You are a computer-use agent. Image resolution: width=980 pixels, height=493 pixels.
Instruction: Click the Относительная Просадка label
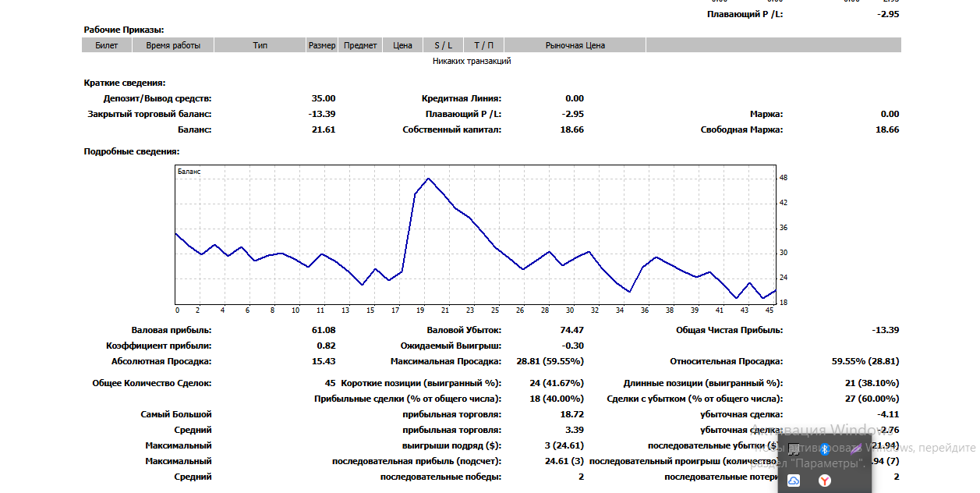pos(727,361)
